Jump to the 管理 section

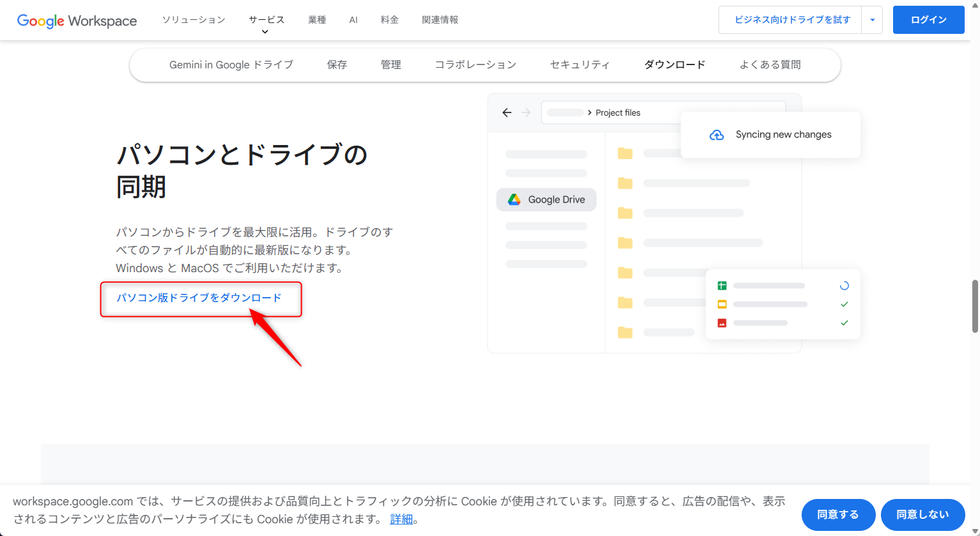tap(391, 65)
